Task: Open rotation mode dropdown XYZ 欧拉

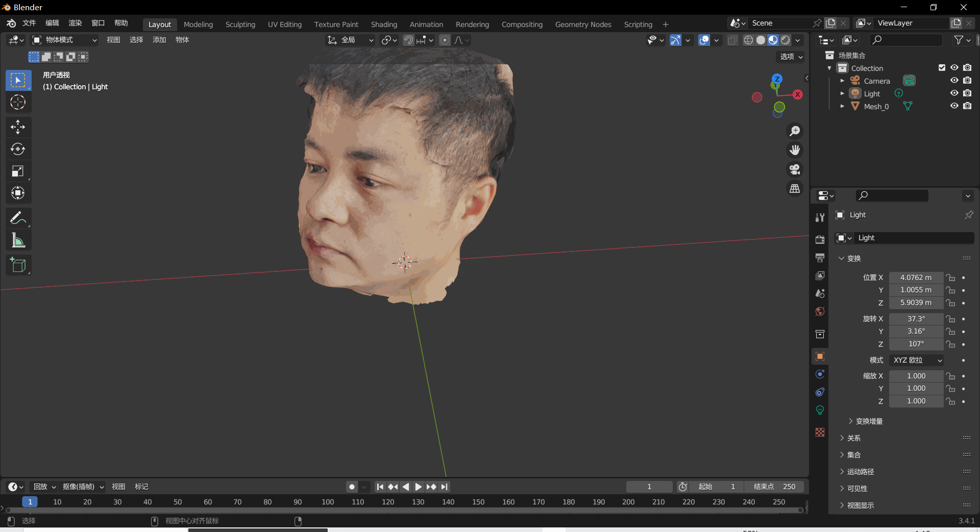Action: tap(917, 360)
